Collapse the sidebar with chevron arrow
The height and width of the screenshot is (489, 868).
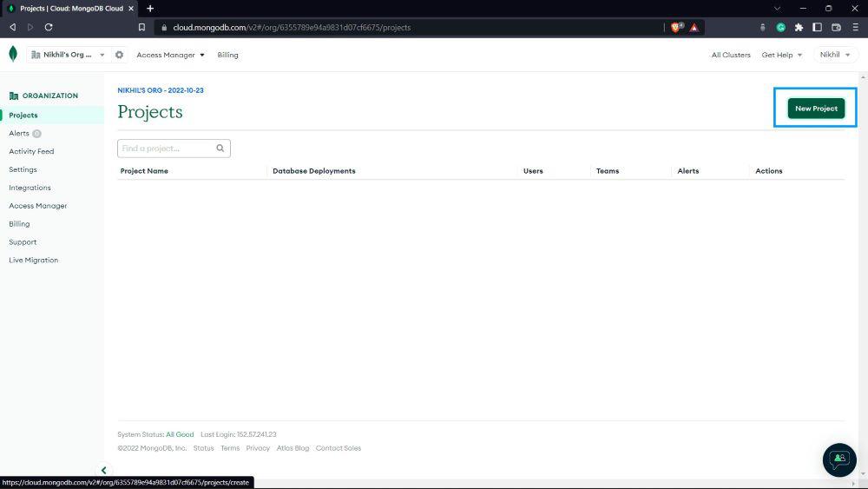pos(103,470)
